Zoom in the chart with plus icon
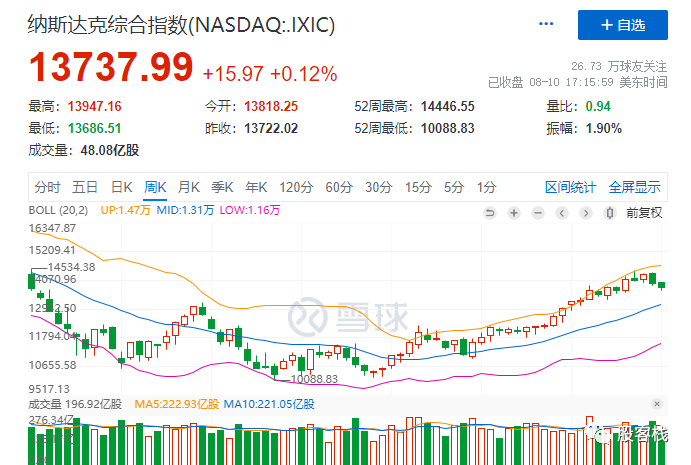Viewport: 691px width, 465px height. (514, 213)
